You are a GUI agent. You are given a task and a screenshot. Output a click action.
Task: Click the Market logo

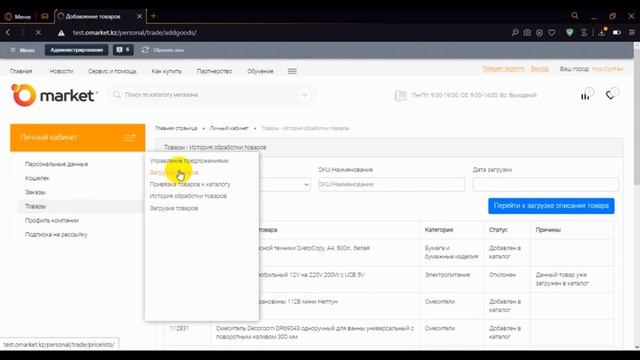coord(54,95)
